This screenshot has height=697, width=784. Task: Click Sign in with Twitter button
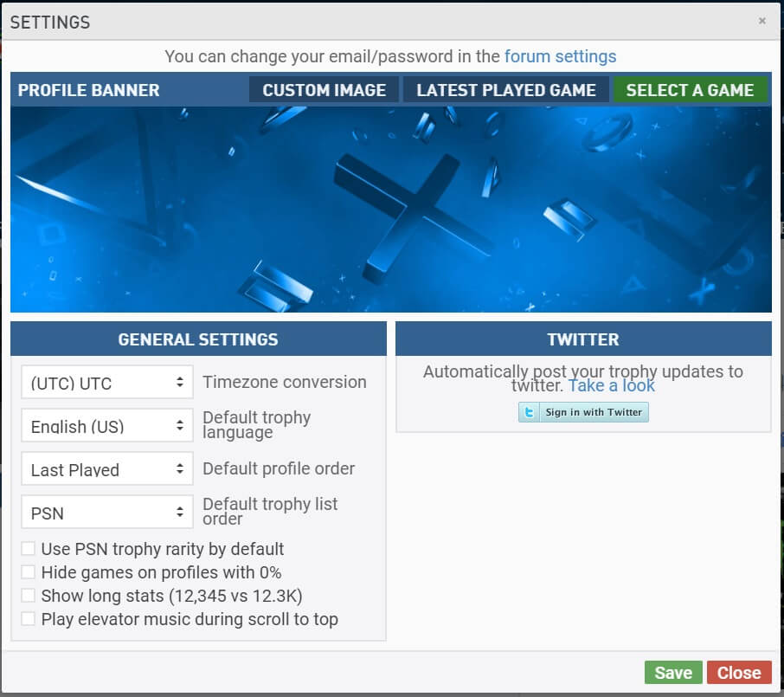[x=583, y=412]
